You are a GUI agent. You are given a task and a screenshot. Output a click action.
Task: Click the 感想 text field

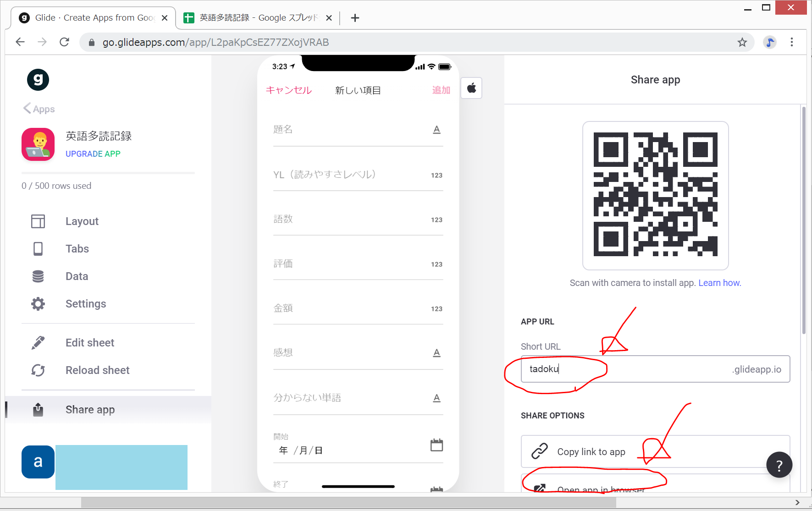tap(358, 352)
